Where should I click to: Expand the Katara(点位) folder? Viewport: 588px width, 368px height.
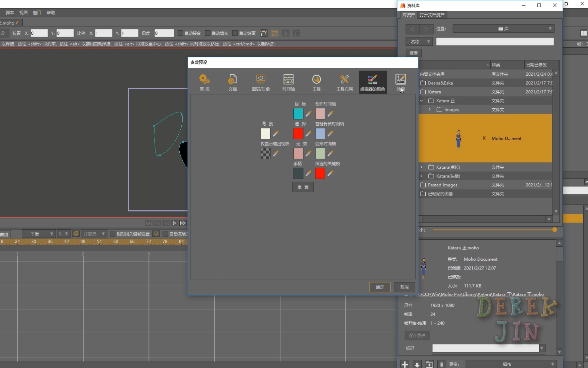point(421,167)
